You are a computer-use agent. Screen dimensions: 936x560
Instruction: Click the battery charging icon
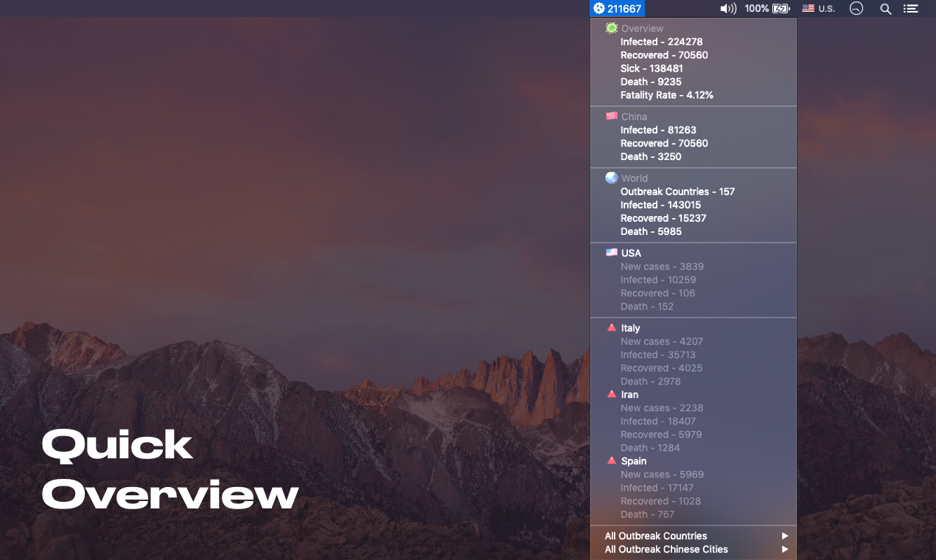[x=780, y=9]
